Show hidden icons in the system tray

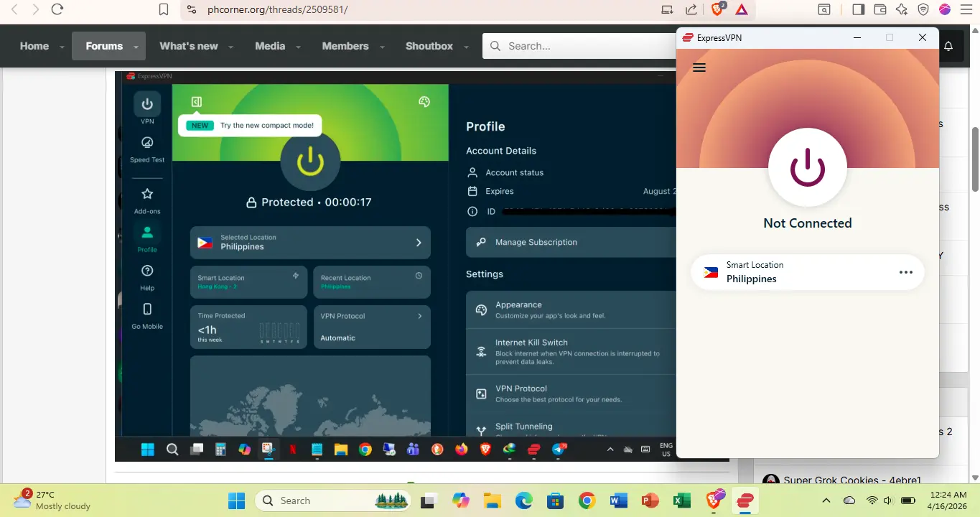tap(826, 500)
